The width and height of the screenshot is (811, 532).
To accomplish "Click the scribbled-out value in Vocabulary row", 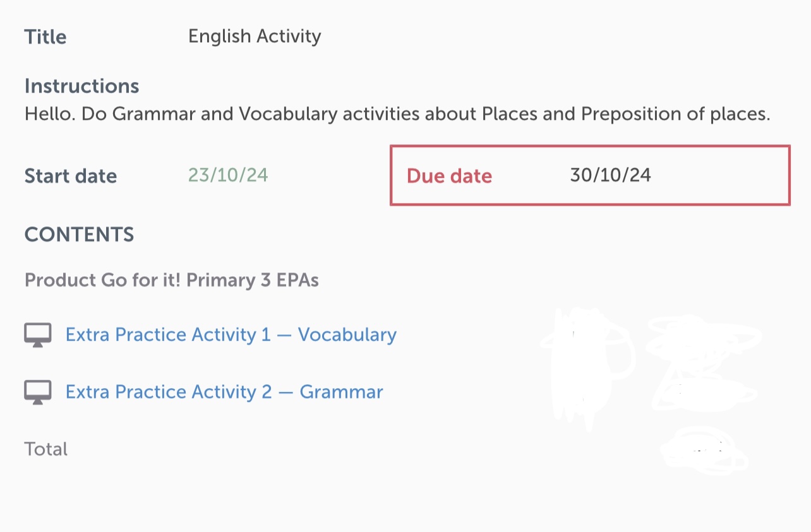I will [701, 340].
